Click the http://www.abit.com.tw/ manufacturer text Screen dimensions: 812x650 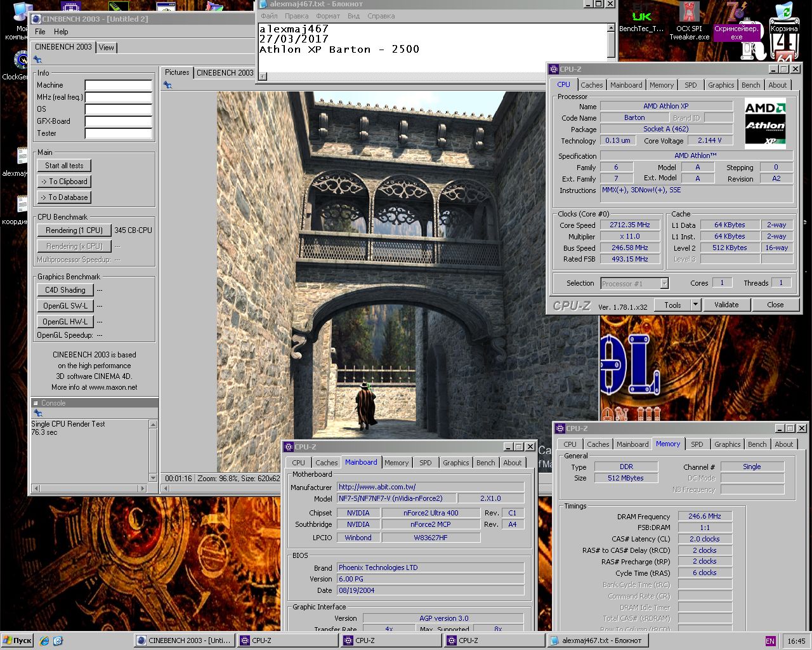tap(377, 487)
